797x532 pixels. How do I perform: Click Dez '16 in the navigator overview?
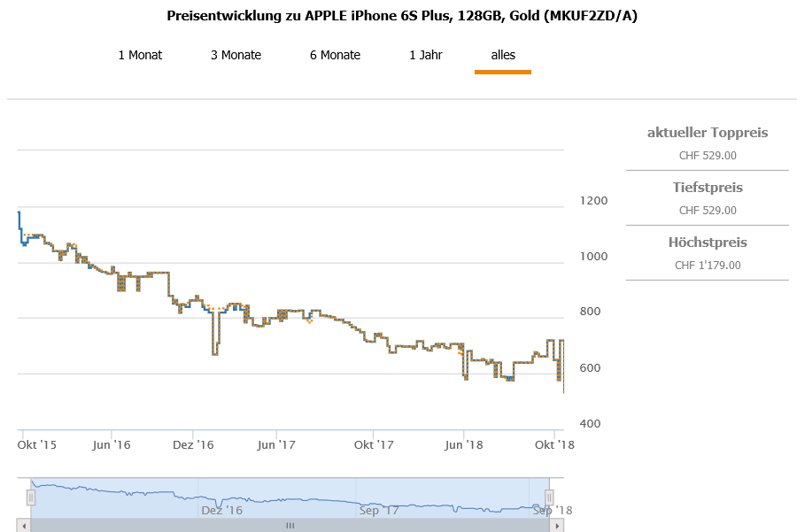click(221, 510)
